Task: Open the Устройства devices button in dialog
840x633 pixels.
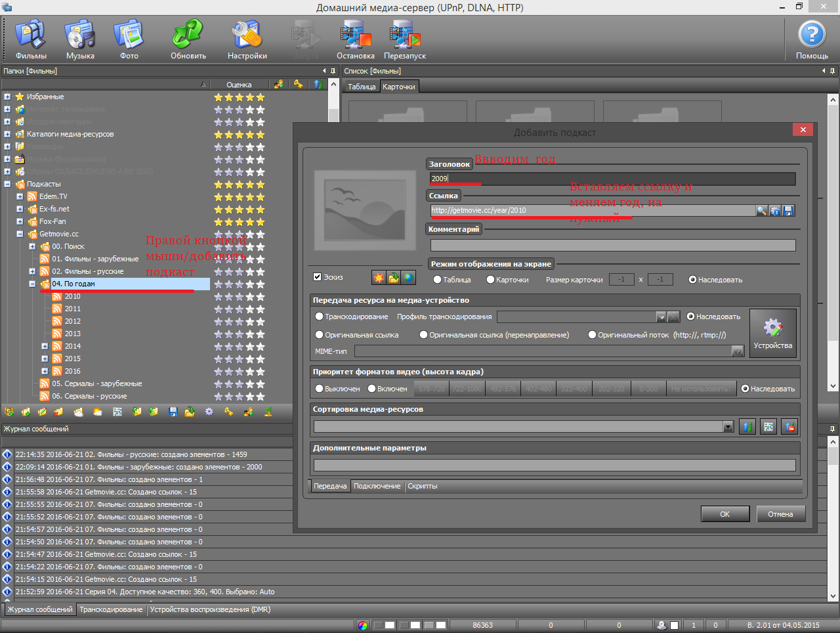Action: tap(772, 333)
